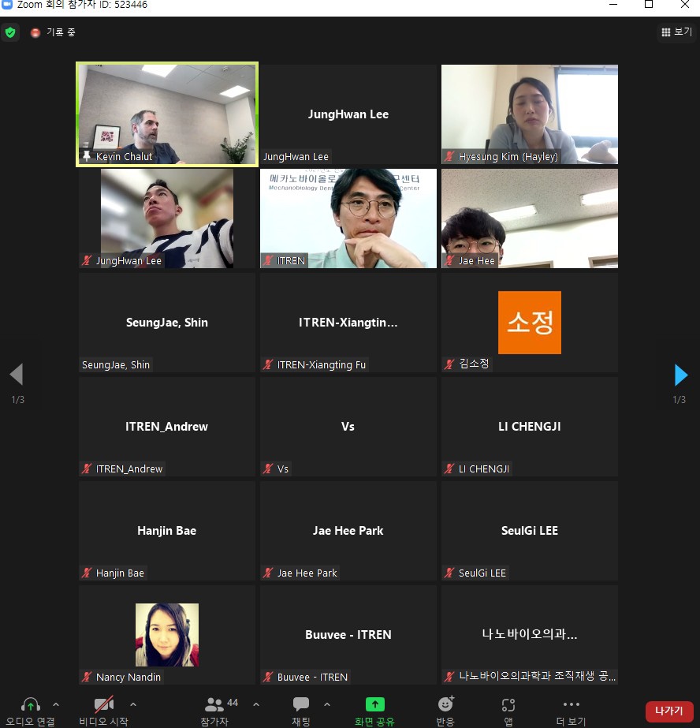Go to previous page of participants
Viewport: 700px width, 728px height.
pyautogui.click(x=17, y=375)
